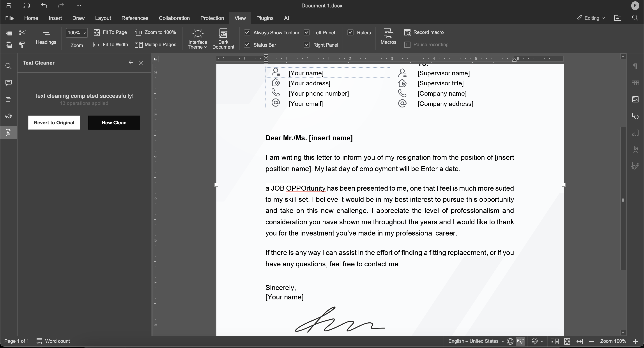This screenshot has height=348, width=644.
Task: Open the shape settings panel
Action: (x=636, y=116)
